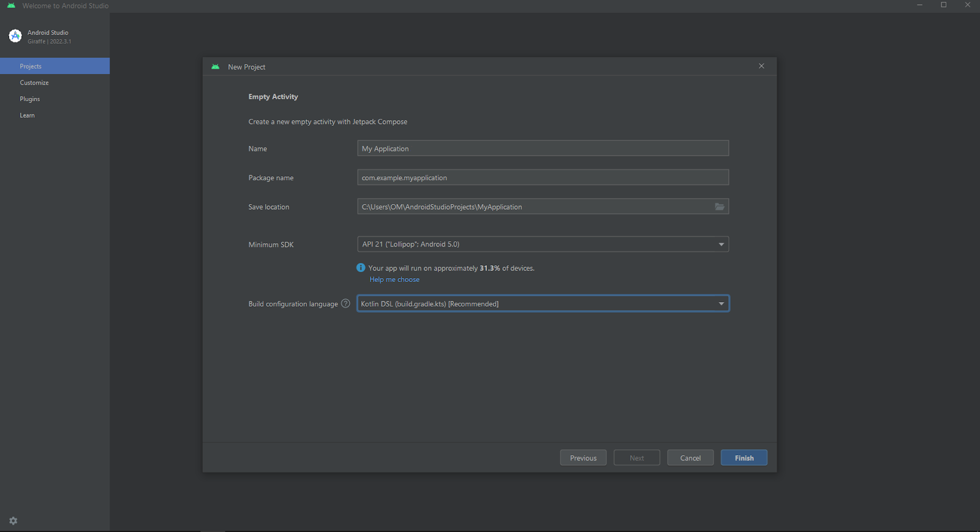This screenshot has height=532, width=980.
Task: Select the Projects tab
Action: click(x=55, y=66)
